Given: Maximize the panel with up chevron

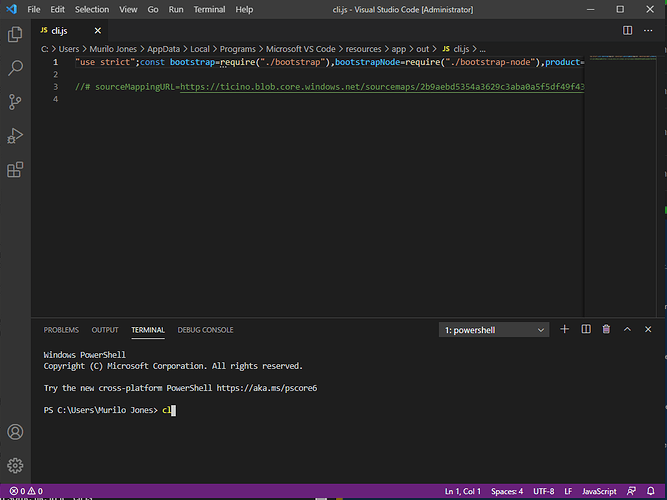Looking at the screenshot, I should click(x=627, y=329).
